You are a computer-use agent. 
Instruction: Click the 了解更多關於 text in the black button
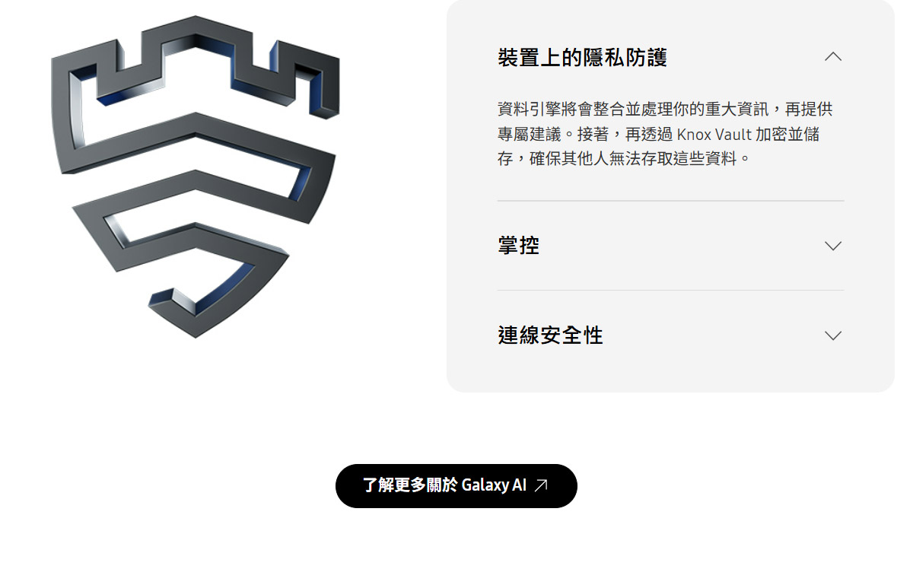click(410, 485)
